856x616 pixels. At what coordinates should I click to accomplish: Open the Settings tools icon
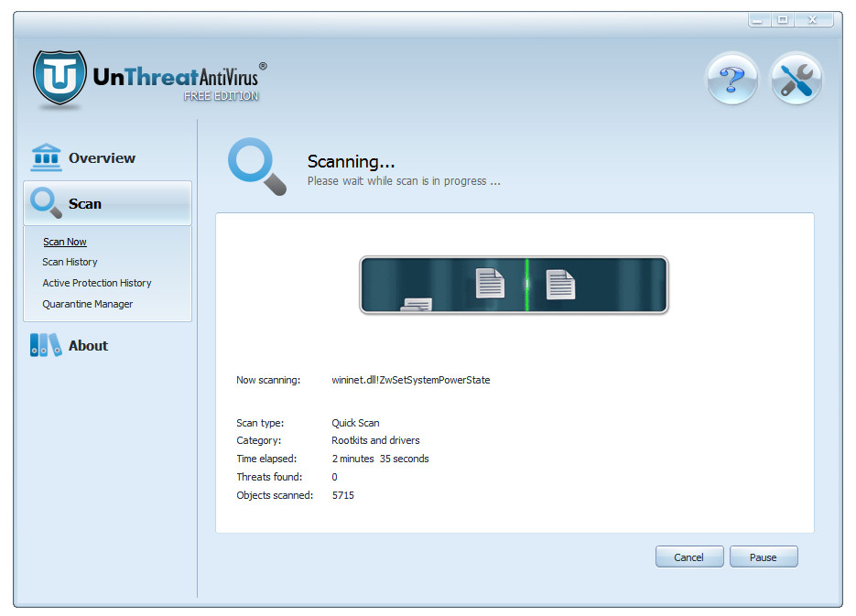tap(796, 79)
